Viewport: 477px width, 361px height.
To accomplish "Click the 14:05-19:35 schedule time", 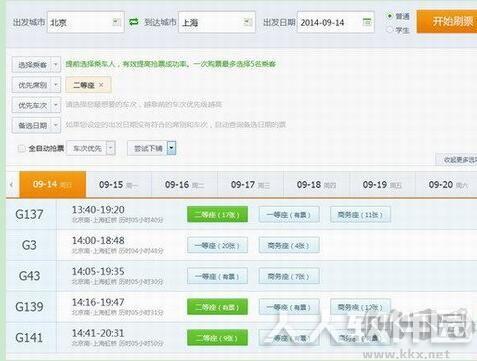I will coord(98,271).
